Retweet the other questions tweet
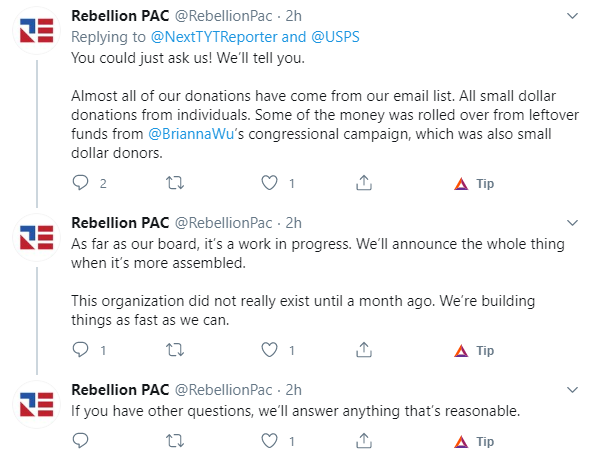Viewport: 592px width, 457px height. coord(175,441)
